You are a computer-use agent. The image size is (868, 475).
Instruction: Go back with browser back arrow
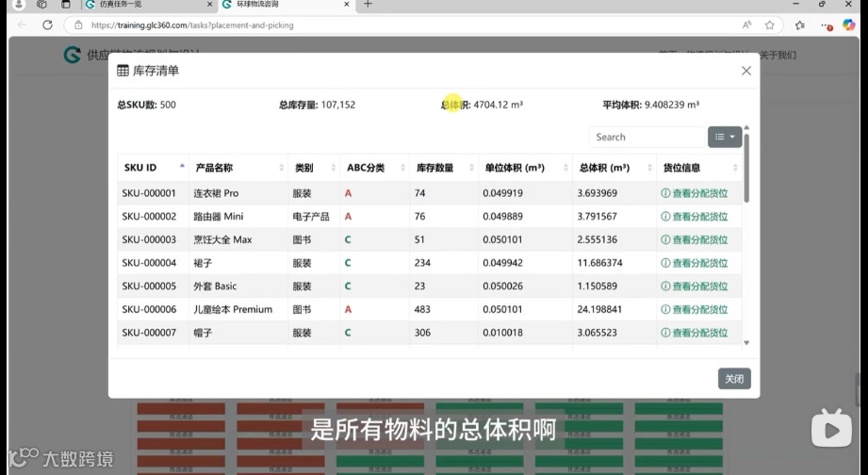[x=22, y=25]
